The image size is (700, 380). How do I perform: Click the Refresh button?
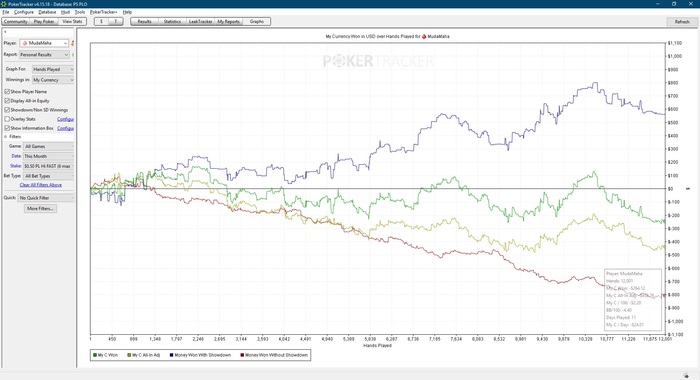point(682,22)
